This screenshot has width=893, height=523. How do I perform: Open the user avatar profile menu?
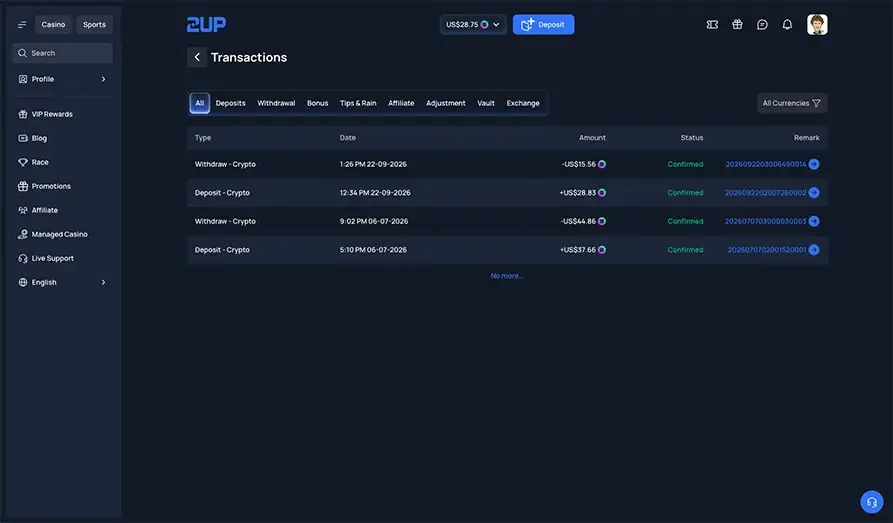[817, 24]
